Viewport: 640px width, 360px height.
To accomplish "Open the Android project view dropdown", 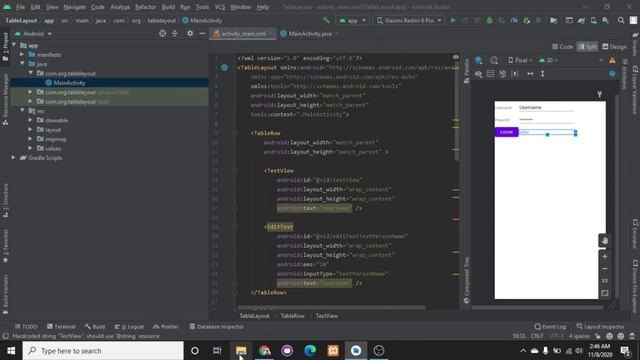I will coord(33,33).
